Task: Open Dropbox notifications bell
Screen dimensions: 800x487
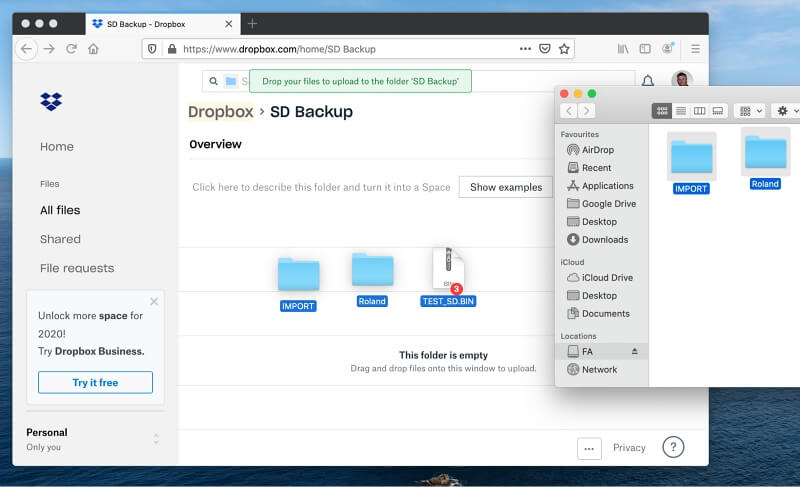Action: [x=648, y=81]
